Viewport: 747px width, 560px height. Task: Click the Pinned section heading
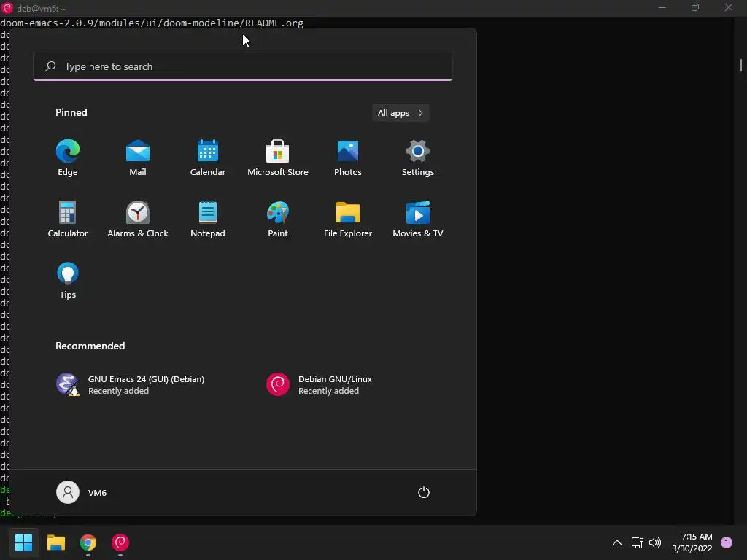pyautogui.click(x=71, y=112)
